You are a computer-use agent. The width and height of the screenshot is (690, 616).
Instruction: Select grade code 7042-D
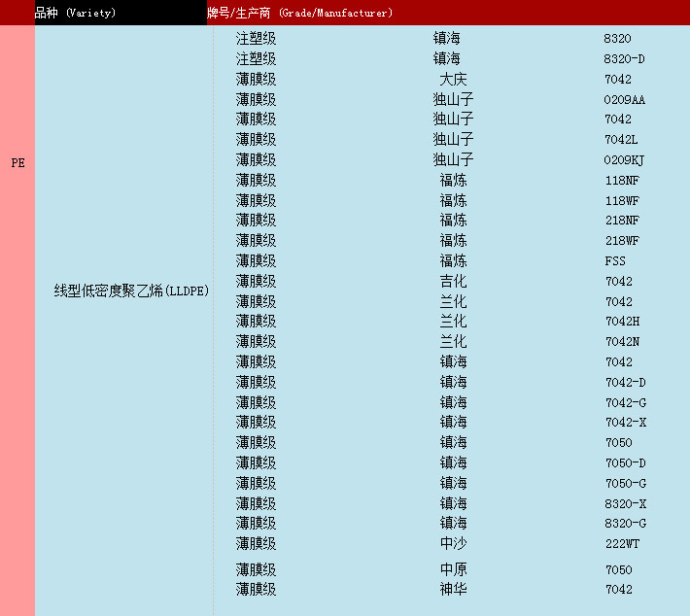(625, 383)
